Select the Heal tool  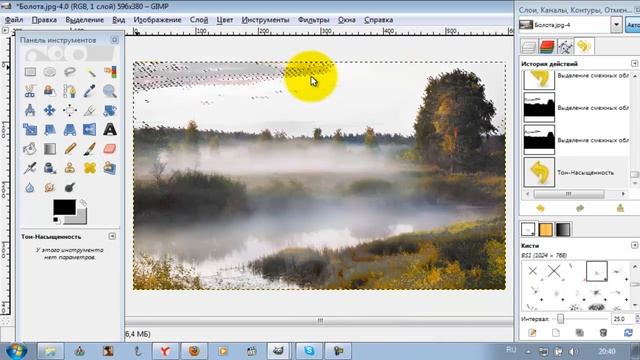90,168
